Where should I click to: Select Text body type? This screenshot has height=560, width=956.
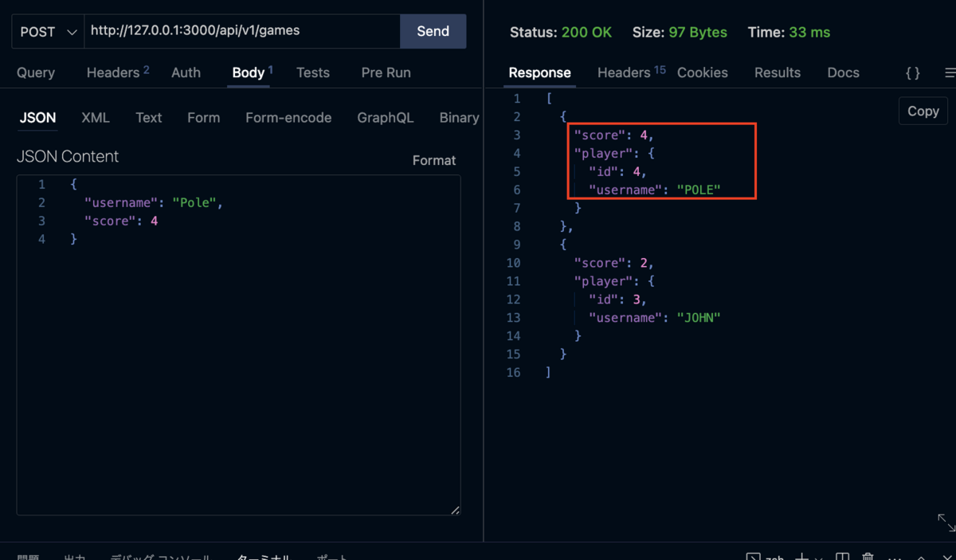[x=148, y=118]
